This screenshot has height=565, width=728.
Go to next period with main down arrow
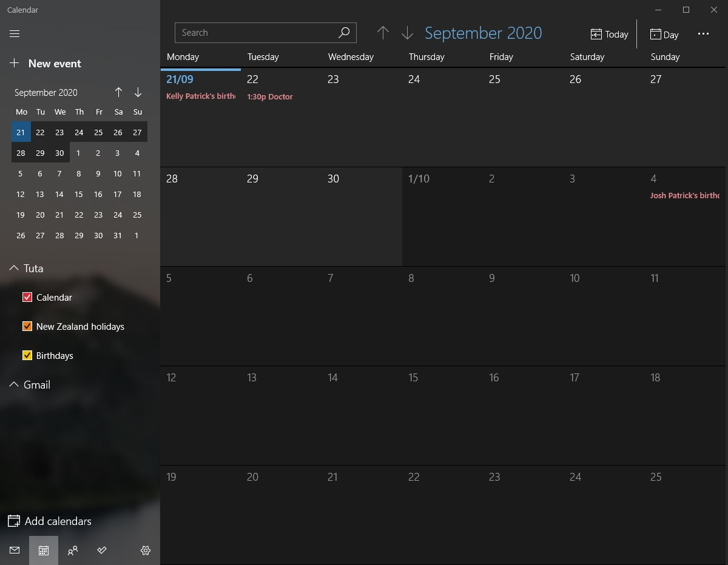click(407, 33)
